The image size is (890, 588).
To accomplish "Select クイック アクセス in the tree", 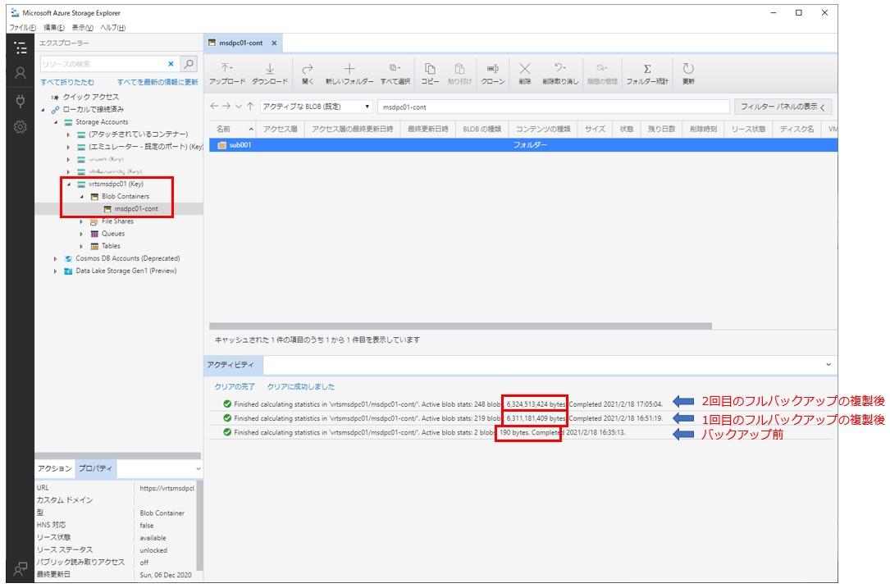I will 91,97.
